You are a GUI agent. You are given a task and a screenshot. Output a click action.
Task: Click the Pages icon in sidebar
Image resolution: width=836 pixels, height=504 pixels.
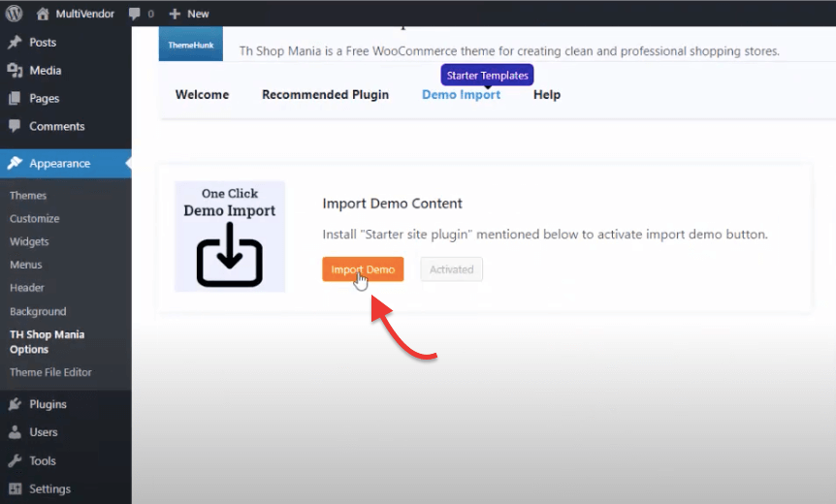16,99
